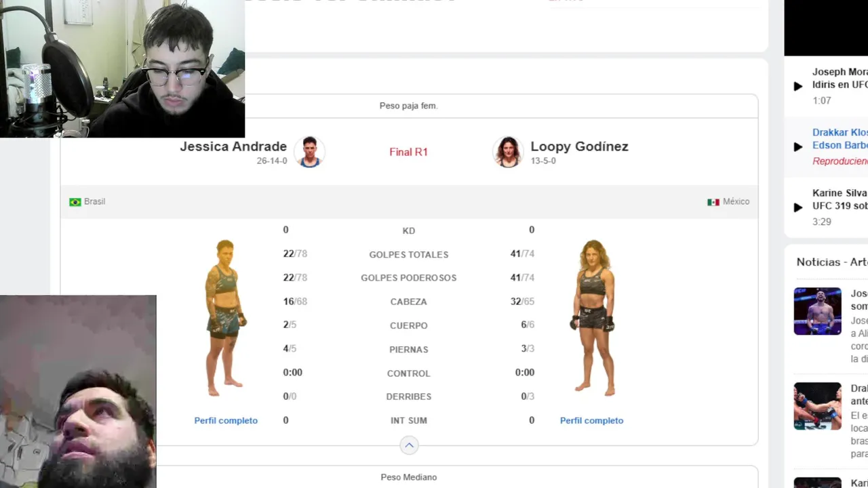This screenshot has width=868, height=488.
Task: Click the 1:07 video duration
Action: click(821, 100)
